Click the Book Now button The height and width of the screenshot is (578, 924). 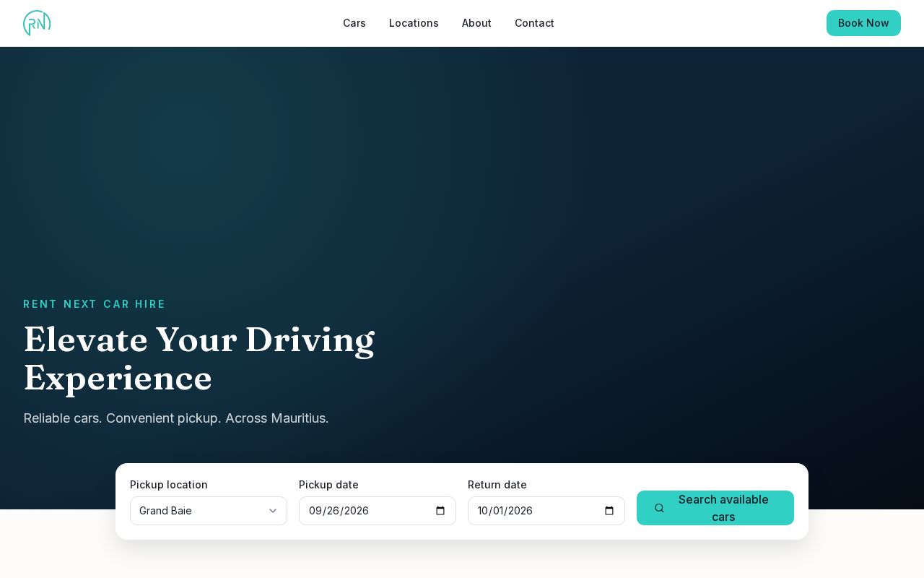coord(863,23)
